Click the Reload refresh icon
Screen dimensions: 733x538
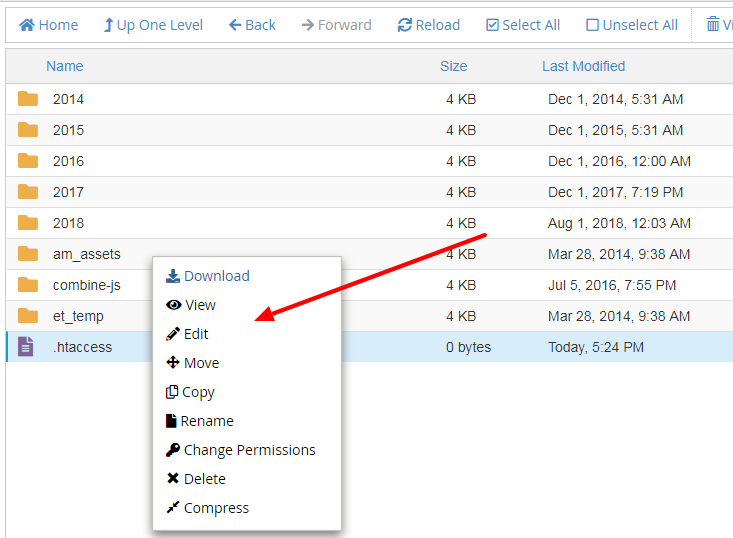click(x=404, y=25)
